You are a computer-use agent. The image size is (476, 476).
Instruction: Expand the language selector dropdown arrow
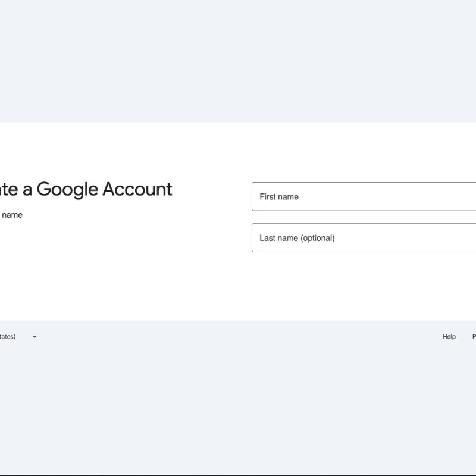click(x=35, y=337)
